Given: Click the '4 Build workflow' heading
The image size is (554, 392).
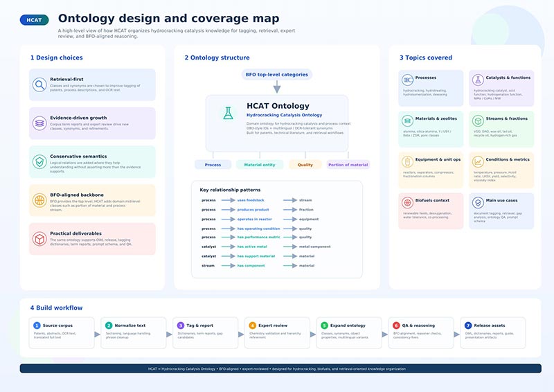Looking at the screenshot, I should click(57, 308).
